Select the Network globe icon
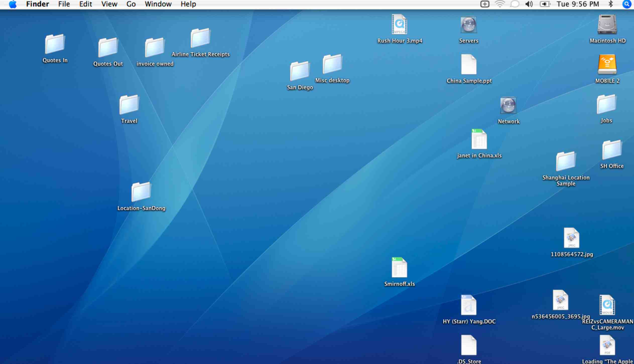Image resolution: width=634 pixels, height=364 pixels. pos(508,106)
